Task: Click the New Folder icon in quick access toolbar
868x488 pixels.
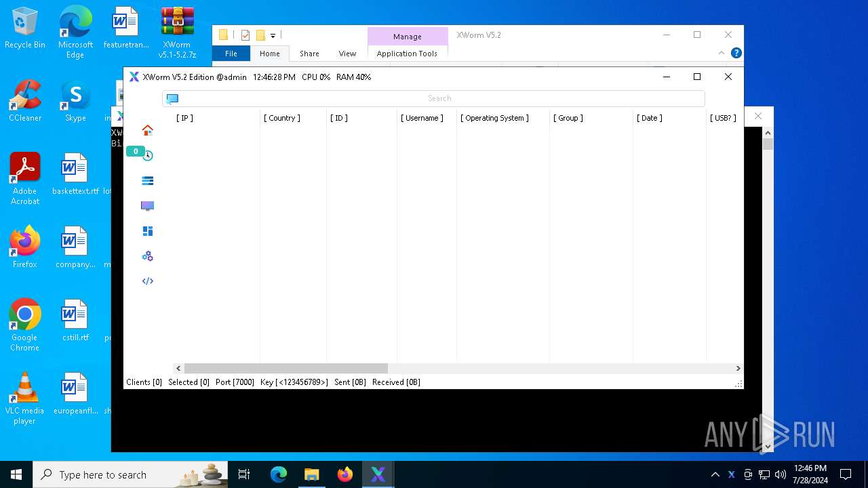Action: [260, 35]
